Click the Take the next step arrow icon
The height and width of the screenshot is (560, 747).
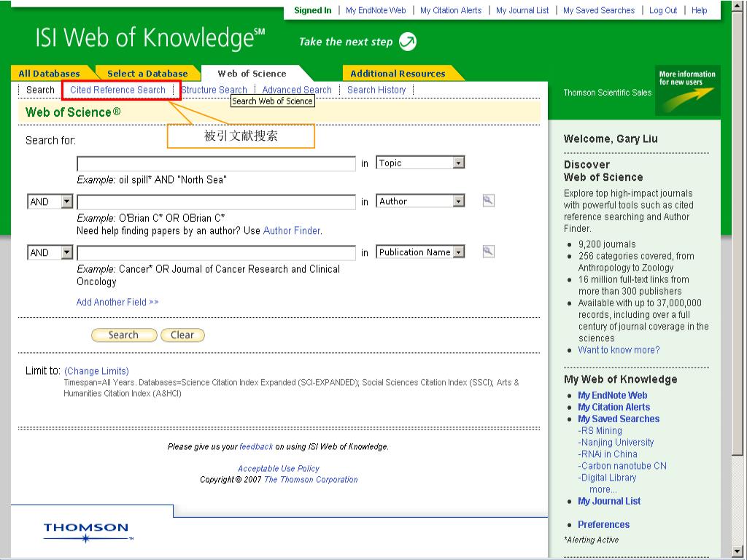point(407,42)
